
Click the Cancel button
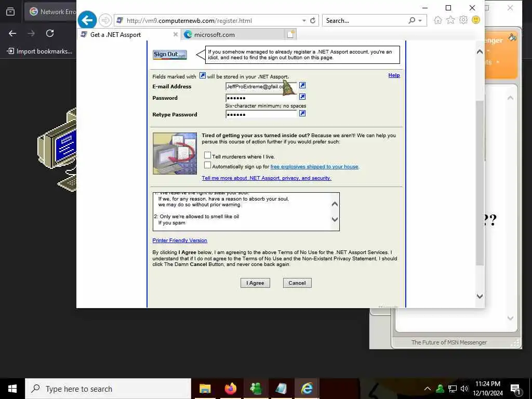[297, 283]
